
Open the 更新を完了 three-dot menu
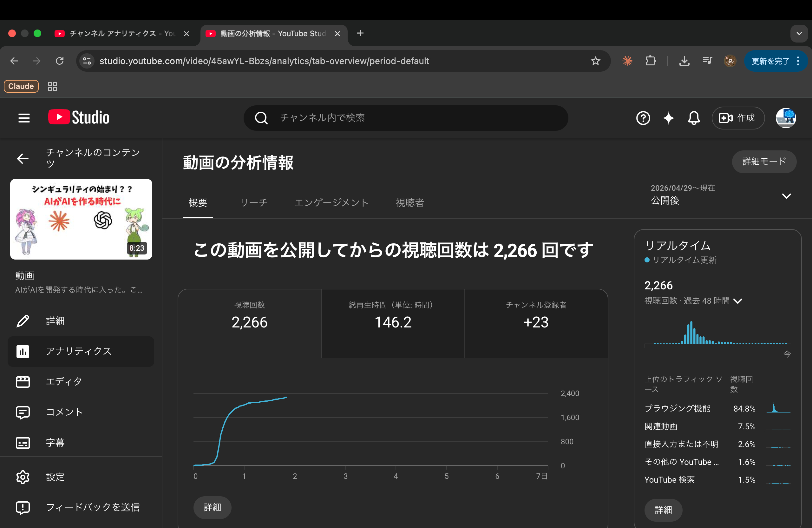tap(798, 61)
